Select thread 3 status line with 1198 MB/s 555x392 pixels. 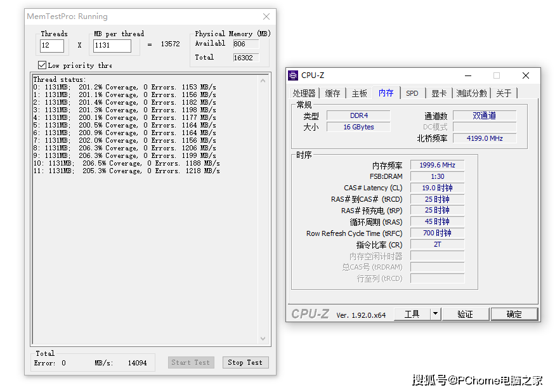pyautogui.click(x=124, y=110)
